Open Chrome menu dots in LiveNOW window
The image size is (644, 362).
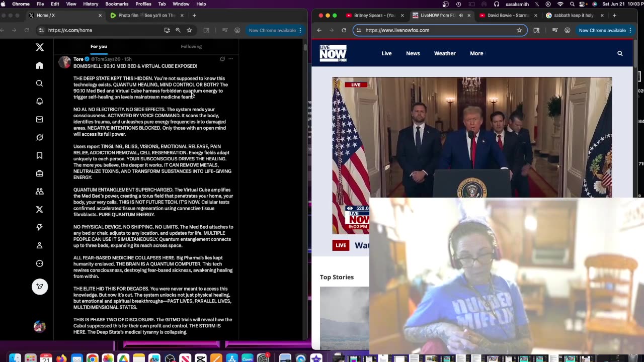[630, 30]
